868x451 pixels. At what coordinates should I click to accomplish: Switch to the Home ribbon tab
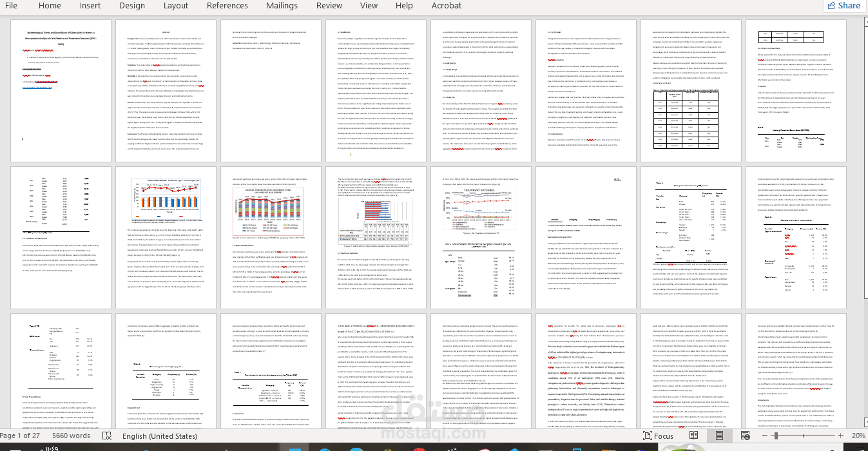coord(50,5)
